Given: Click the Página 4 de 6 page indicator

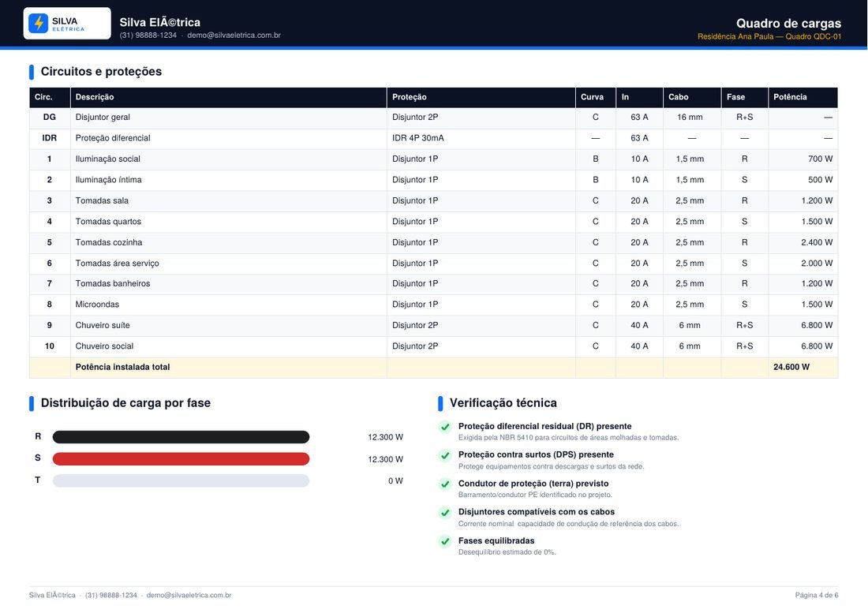Looking at the screenshot, I should pyautogui.click(x=817, y=596).
